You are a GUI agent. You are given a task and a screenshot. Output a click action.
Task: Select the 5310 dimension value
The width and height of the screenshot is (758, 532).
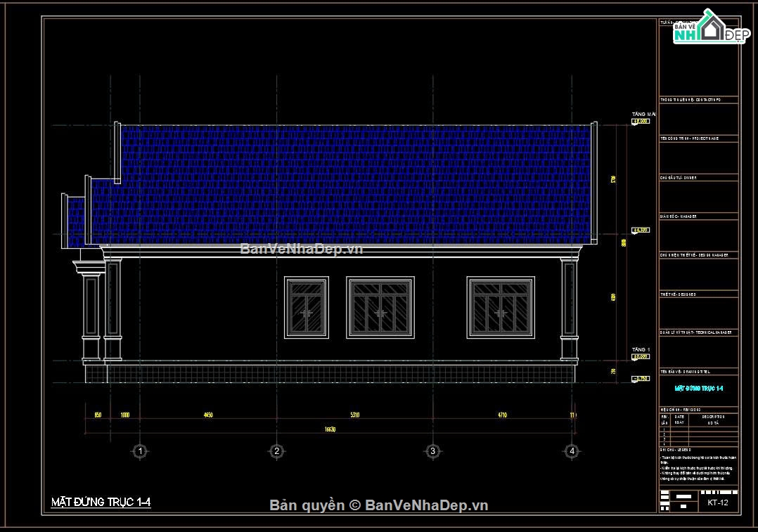(354, 415)
